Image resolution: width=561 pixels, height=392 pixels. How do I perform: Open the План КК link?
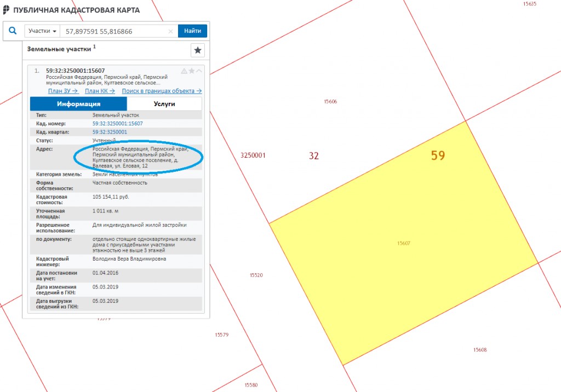[x=100, y=91]
